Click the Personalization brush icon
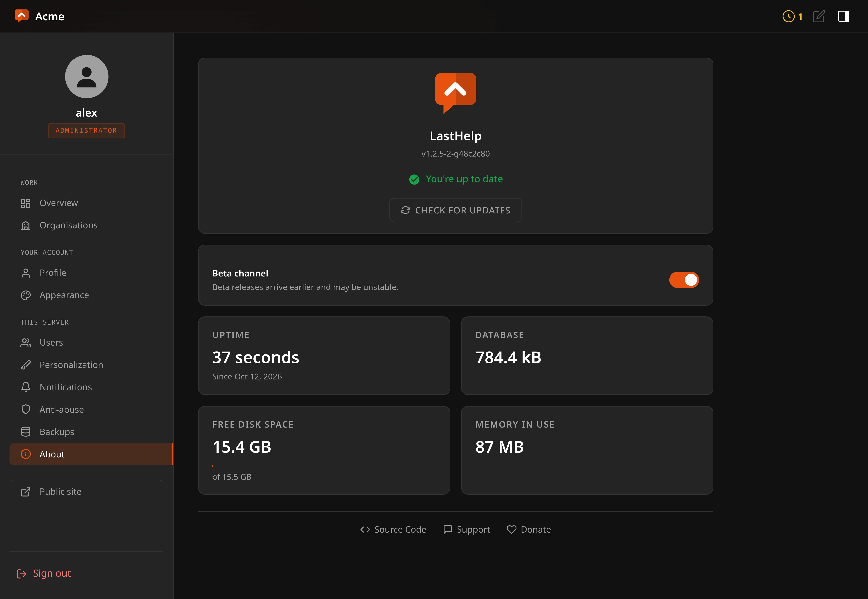Viewport: 868px width, 599px height. pos(26,365)
